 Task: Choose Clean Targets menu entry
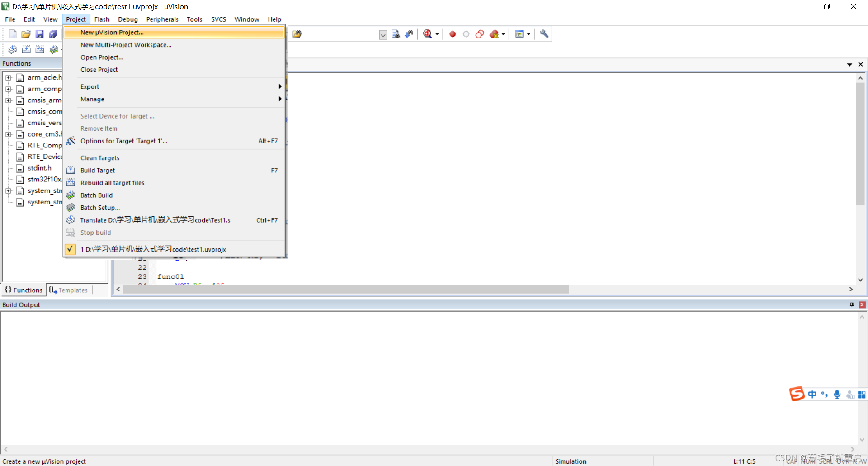174,158
